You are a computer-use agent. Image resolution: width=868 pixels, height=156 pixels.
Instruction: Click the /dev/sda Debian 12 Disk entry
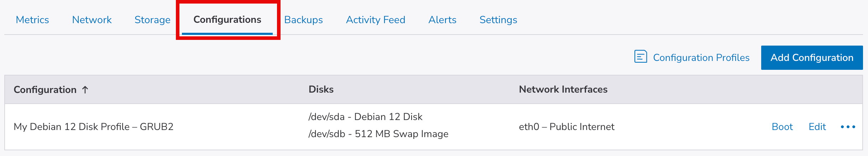(365, 117)
